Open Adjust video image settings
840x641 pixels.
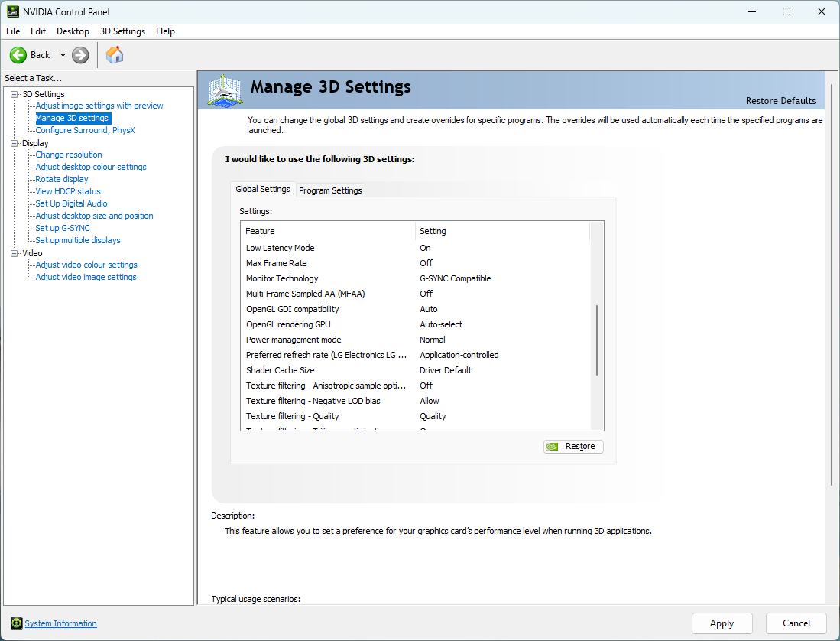86,277
